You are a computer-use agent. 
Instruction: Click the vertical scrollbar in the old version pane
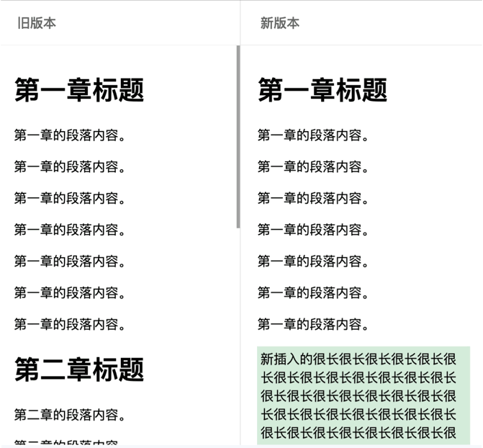(238, 137)
